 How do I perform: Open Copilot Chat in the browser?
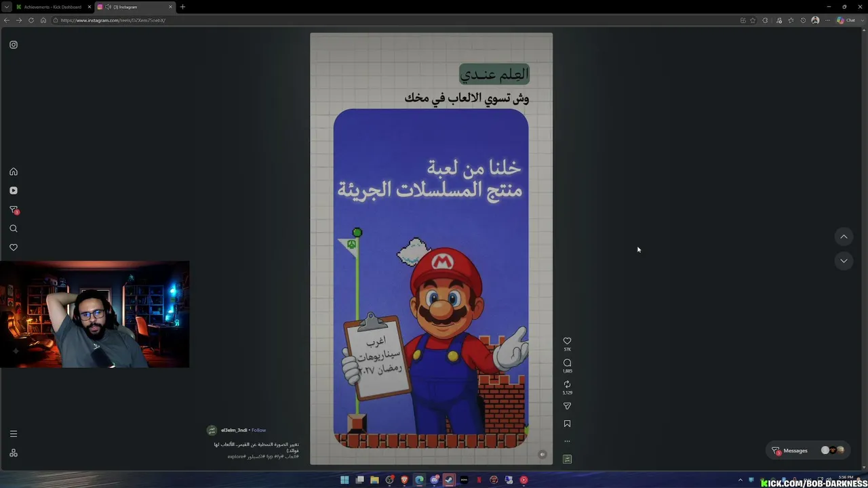pyautogui.click(x=846, y=20)
